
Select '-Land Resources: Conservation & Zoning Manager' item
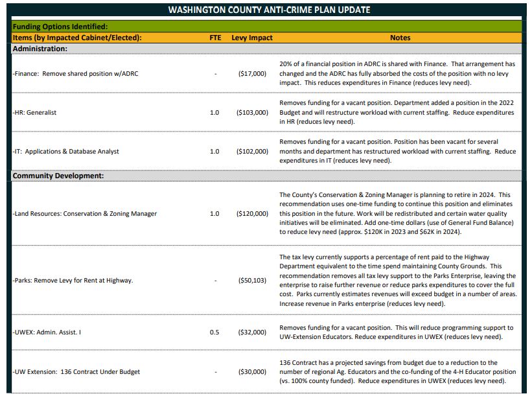point(85,213)
